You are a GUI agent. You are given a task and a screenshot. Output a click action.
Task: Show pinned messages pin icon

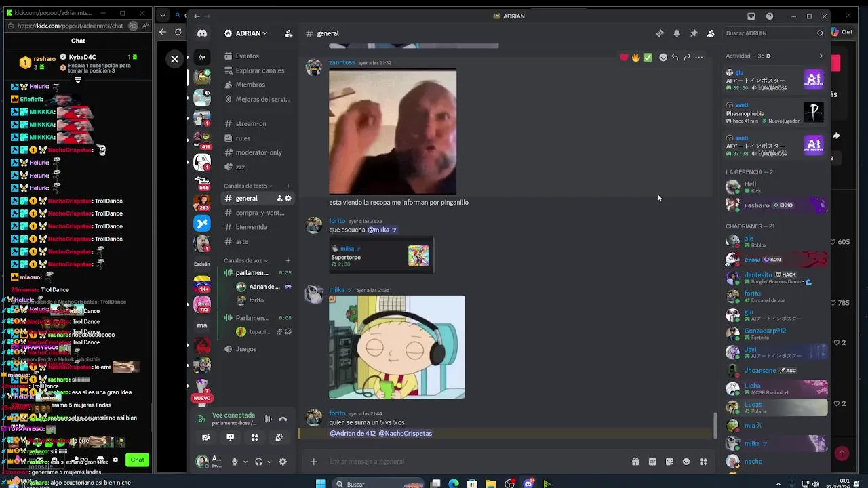click(694, 33)
